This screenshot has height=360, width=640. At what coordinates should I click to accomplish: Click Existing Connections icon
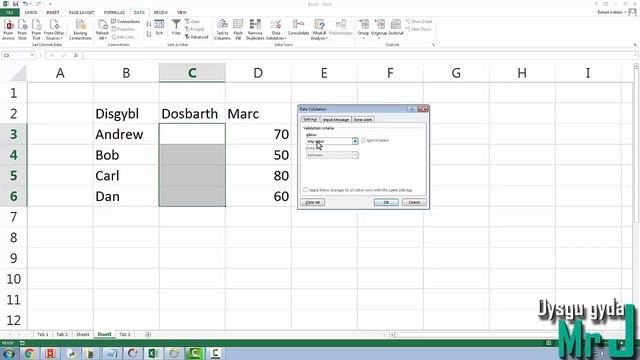(80, 30)
